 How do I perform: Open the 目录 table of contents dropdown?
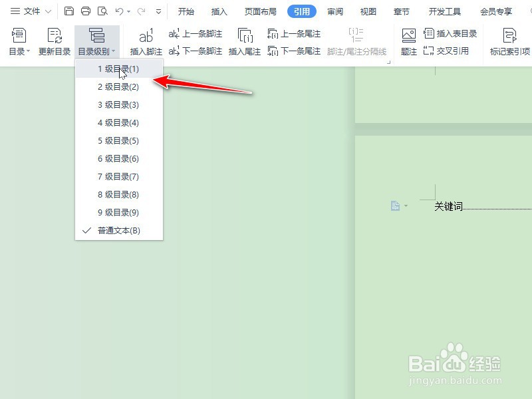[19, 42]
